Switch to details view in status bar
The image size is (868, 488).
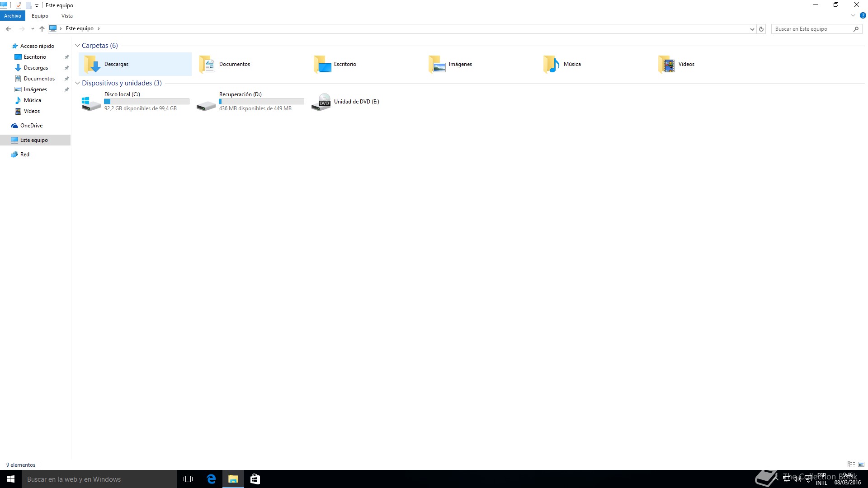(x=851, y=465)
